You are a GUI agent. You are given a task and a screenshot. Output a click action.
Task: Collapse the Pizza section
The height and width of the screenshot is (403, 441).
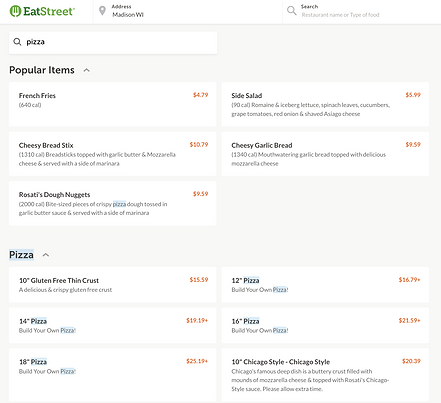46,255
